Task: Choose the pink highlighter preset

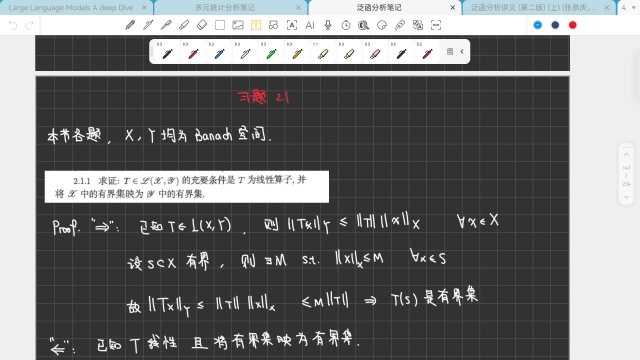Action: 375,52
